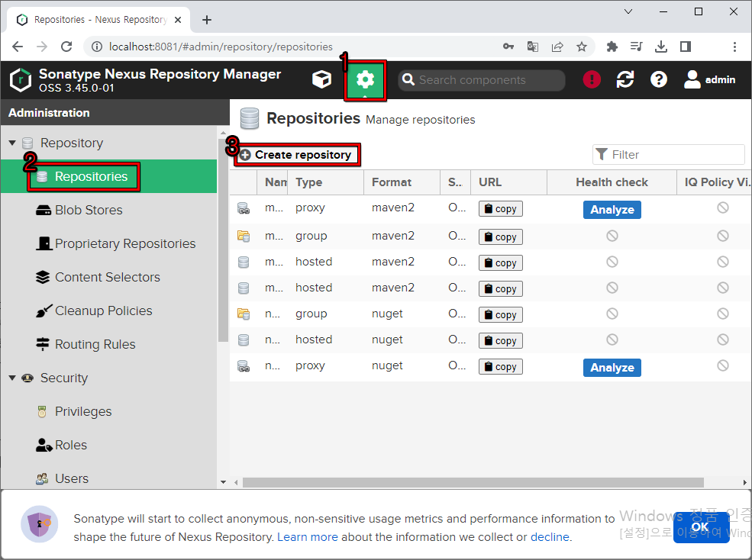Analyze the maven2 proxy repository
752x560 pixels.
pyautogui.click(x=612, y=210)
